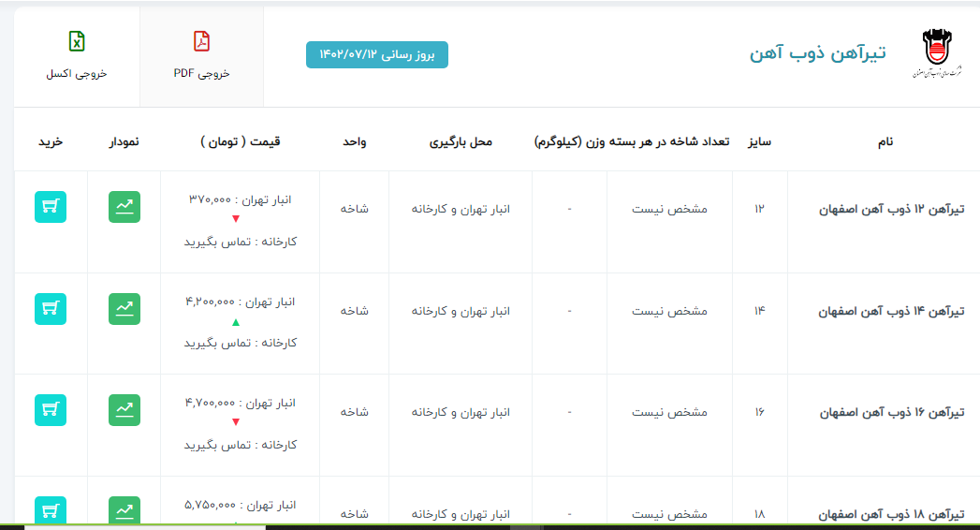Open the تیرآهن ۱۶ ذوب آهن اصفهان link

(892, 412)
